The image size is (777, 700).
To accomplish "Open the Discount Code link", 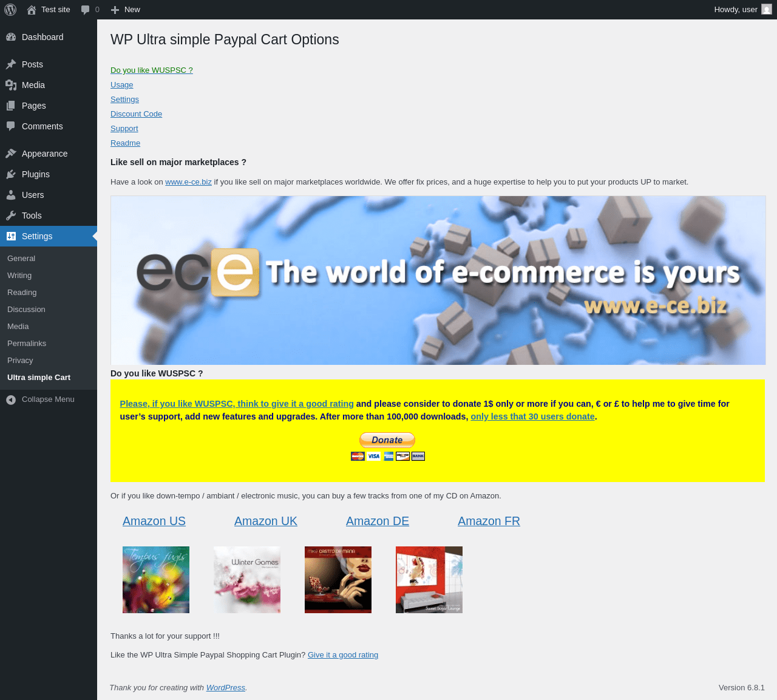I will [136, 114].
